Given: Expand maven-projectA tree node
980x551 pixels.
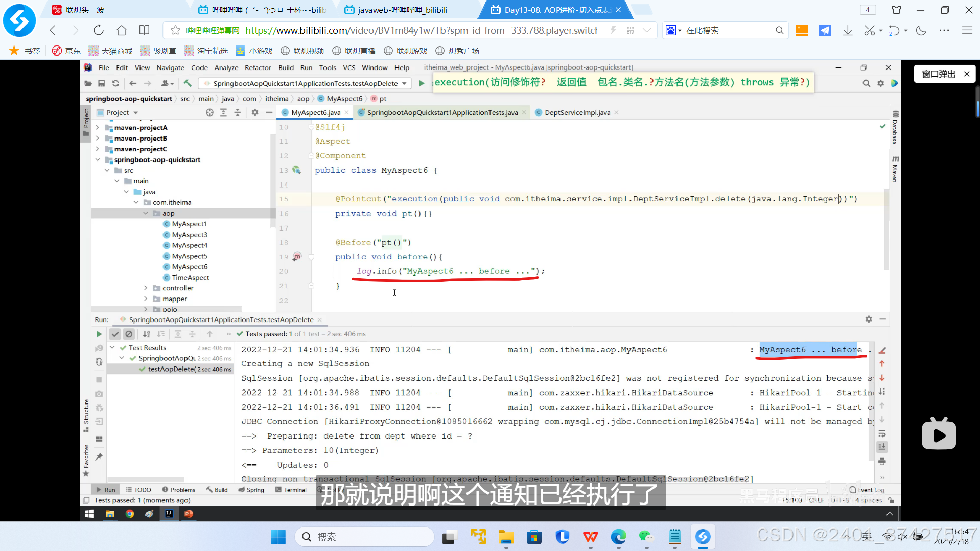Looking at the screenshot, I should 97,128.
